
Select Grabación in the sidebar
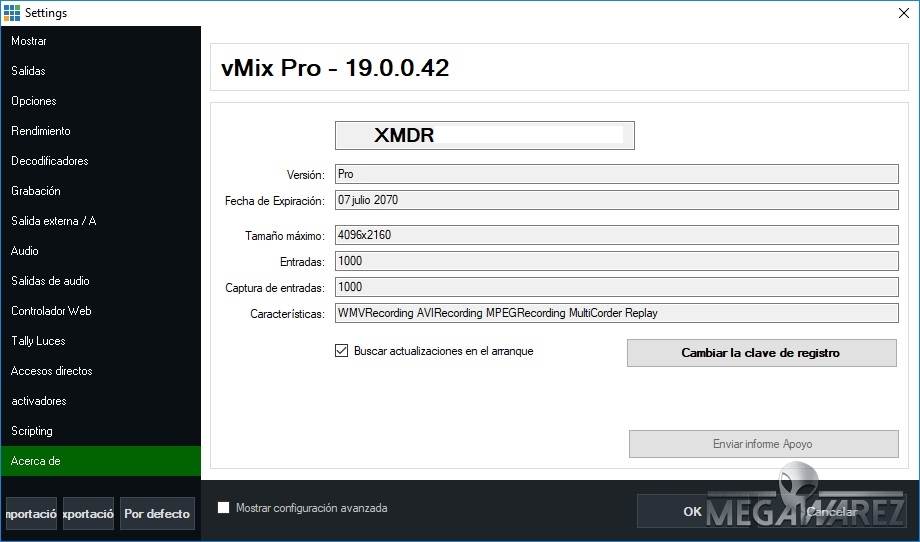(x=100, y=191)
